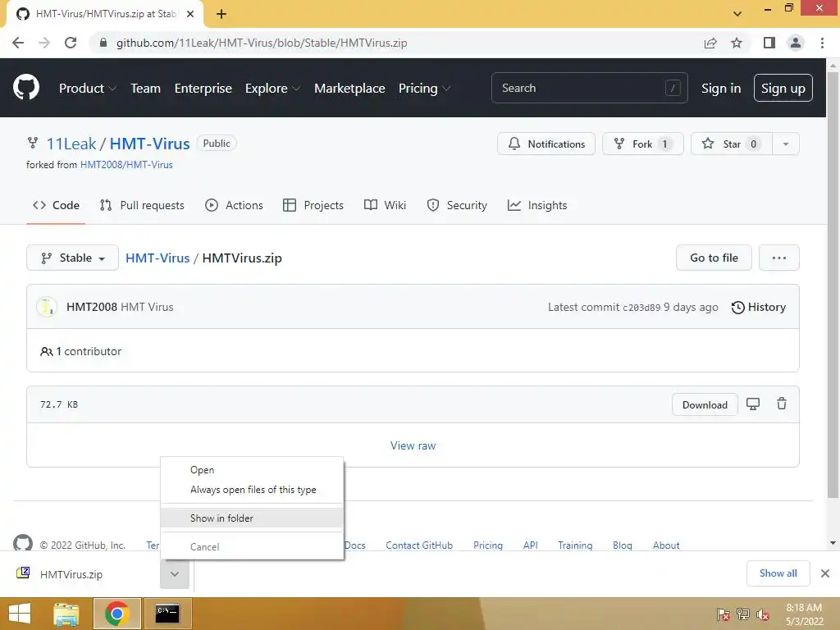
Task: Click the network tray icon
Action: [743, 614]
